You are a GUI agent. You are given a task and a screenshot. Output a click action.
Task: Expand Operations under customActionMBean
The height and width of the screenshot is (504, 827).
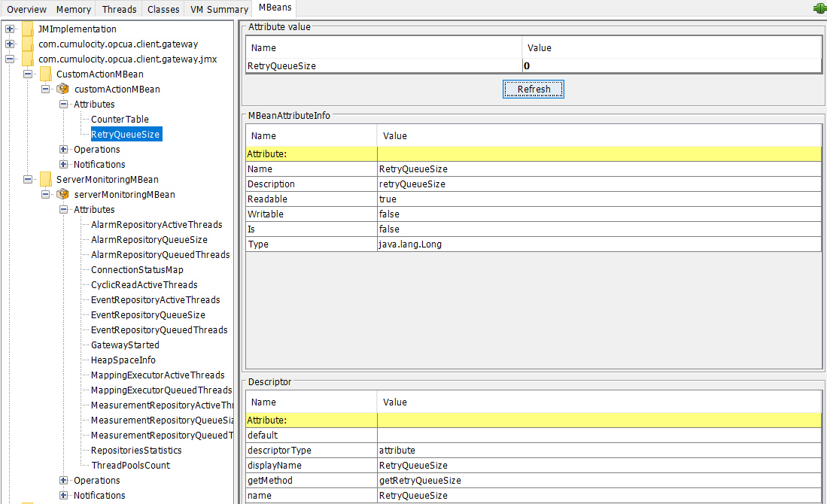click(64, 149)
